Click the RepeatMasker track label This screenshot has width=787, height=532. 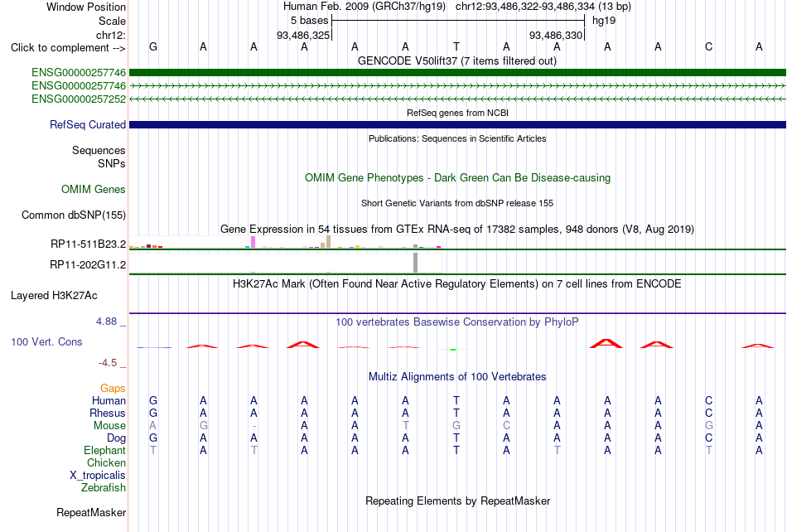click(91, 512)
